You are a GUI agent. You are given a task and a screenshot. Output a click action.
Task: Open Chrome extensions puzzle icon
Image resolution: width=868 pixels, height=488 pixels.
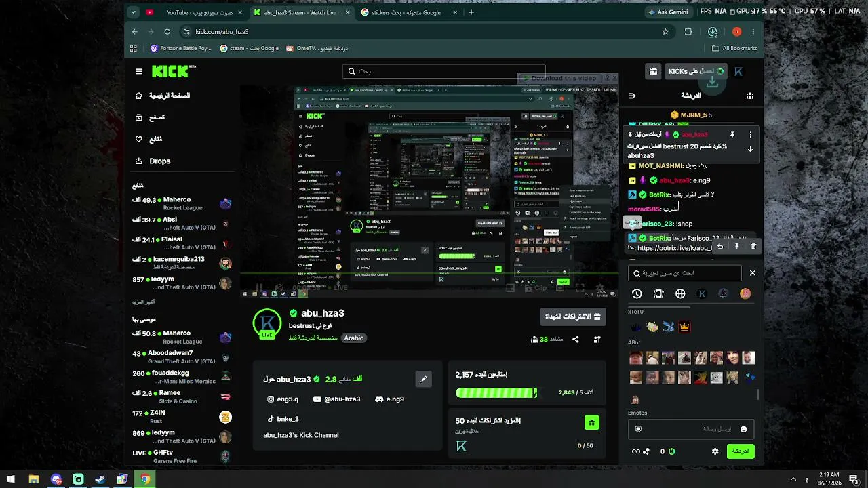pos(688,31)
